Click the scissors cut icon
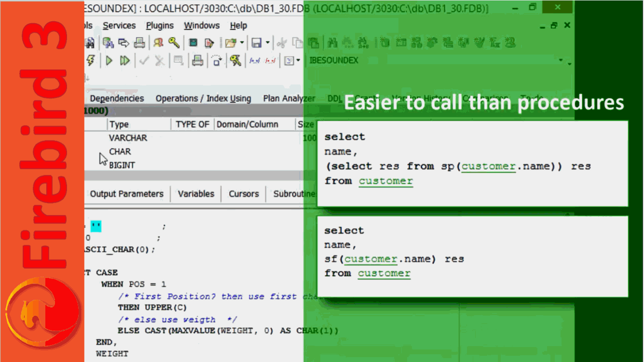 (x=282, y=43)
